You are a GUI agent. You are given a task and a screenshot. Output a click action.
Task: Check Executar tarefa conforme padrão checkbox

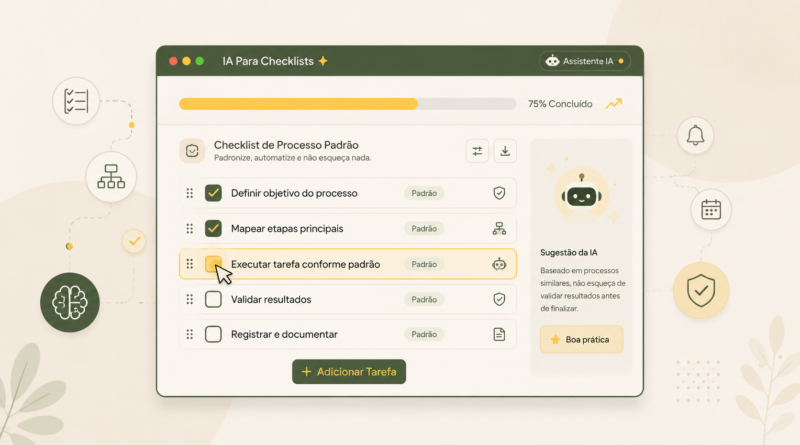click(213, 264)
